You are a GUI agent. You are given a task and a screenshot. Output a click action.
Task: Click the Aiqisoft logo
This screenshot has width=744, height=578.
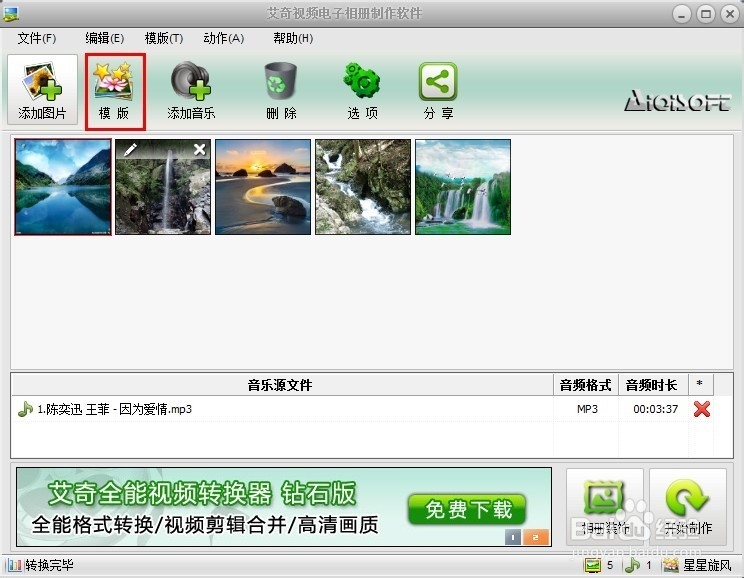[x=678, y=101]
